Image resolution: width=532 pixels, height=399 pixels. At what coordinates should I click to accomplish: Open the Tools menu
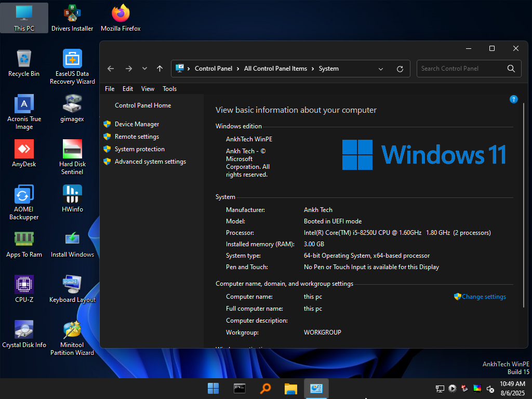tap(169, 89)
